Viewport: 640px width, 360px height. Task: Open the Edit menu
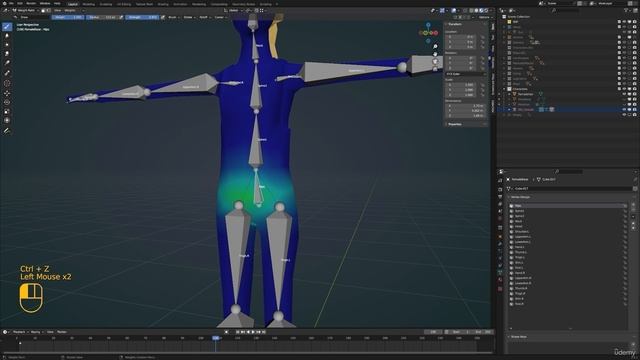point(20,4)
